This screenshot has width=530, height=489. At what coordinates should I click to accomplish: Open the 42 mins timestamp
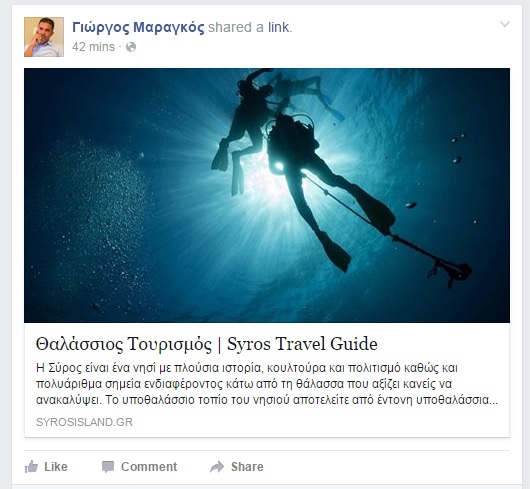(93, 47)
